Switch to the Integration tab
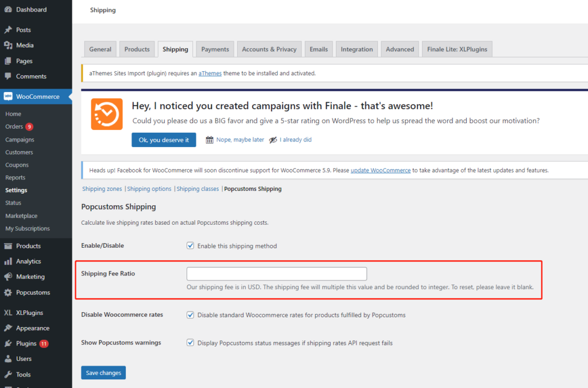The width and height of the screenshot is (588, 388). point(357,49)
